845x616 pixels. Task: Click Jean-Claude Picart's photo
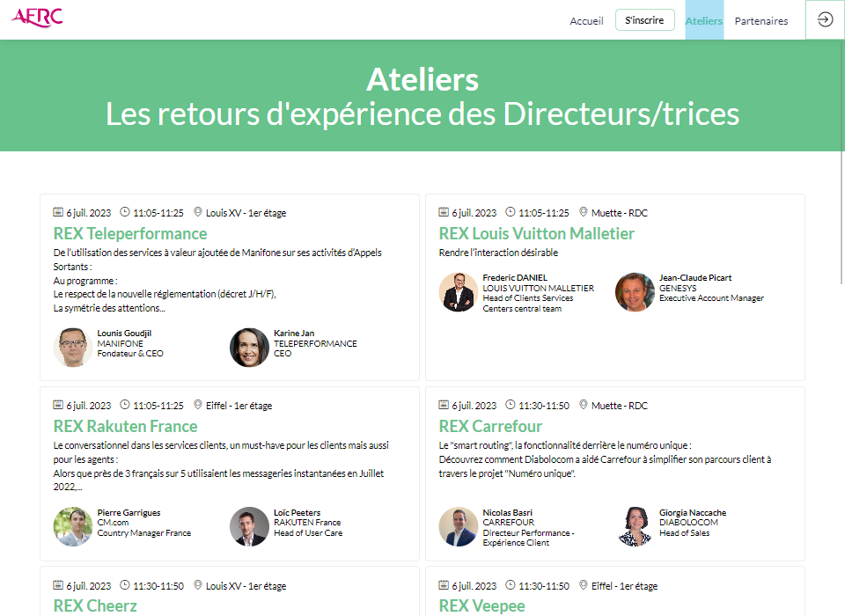(x=635, y=292)
